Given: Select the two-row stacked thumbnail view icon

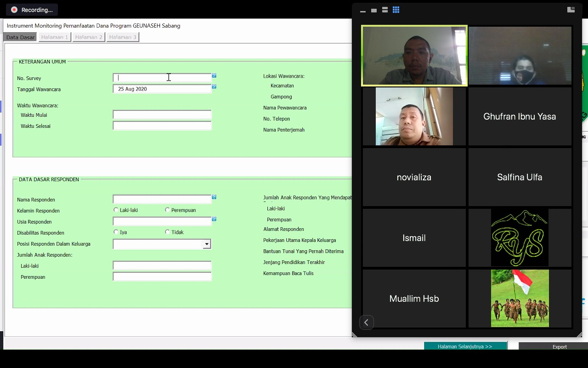Looking at the screenshot, I should (385, 10).
